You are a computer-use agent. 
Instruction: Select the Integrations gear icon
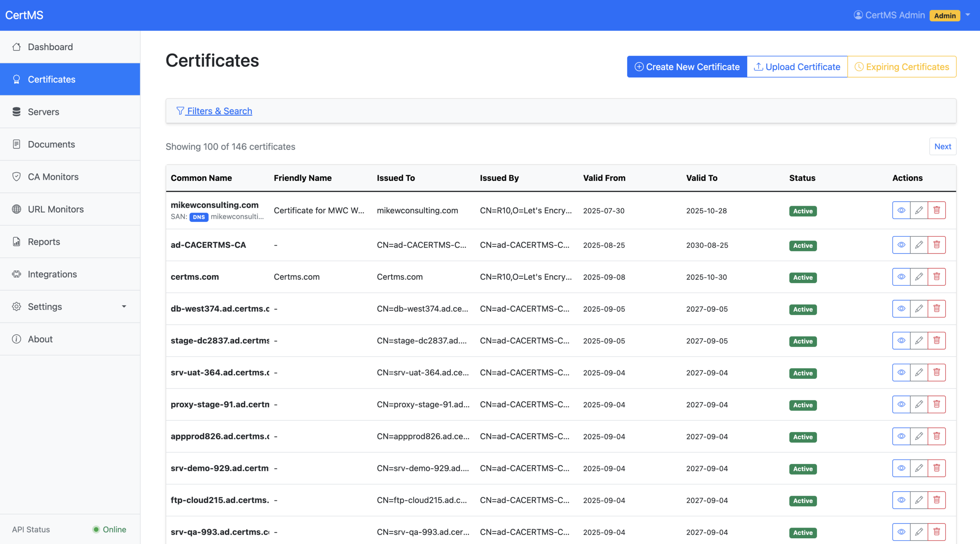coord(17,274)
